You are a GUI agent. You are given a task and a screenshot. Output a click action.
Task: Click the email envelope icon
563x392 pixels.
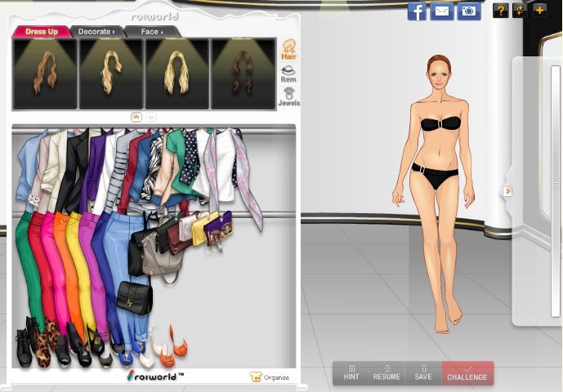pos(442,11)
